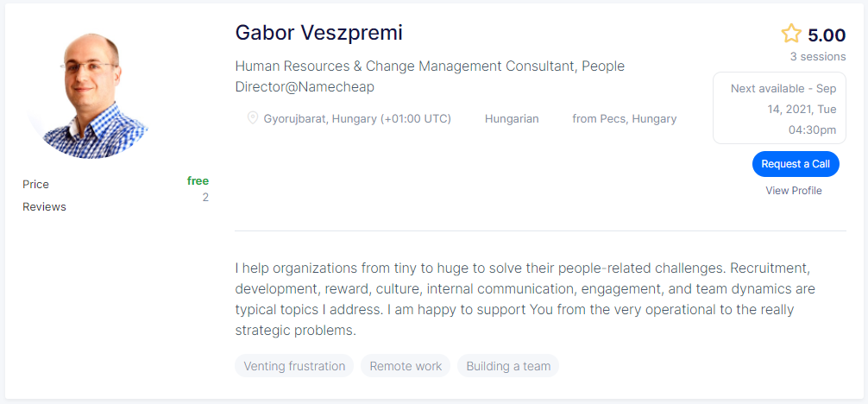Select the Remote work tag
This screenshot has width=868, height=404.
pyautogui.click(x=406, y=366)
